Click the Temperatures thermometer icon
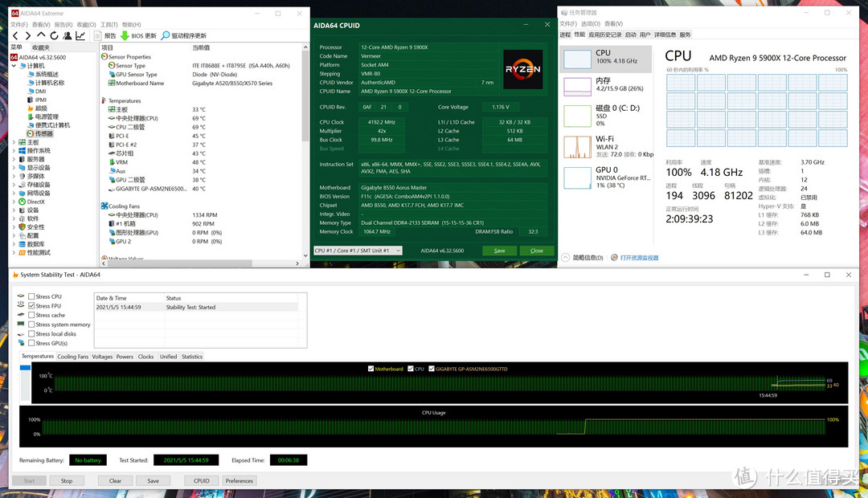This screenshot has height=498, width=868. pos(104,100)
